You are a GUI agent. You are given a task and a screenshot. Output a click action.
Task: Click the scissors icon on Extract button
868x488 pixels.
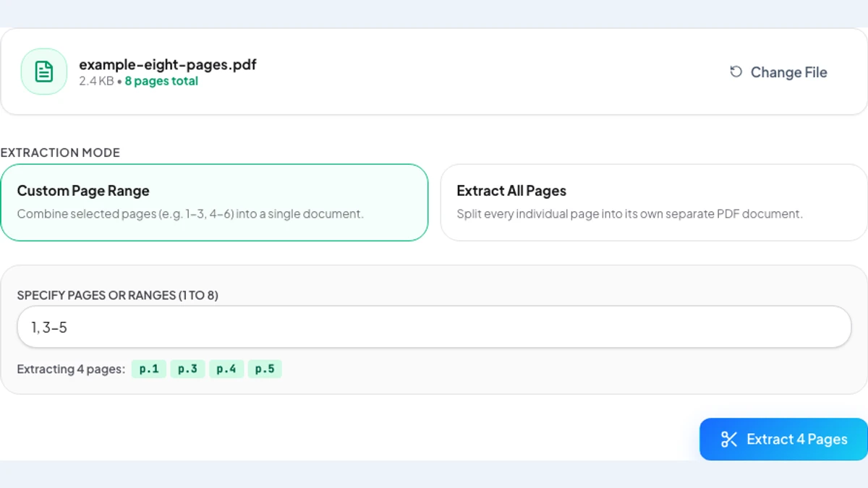pos(728,439)
